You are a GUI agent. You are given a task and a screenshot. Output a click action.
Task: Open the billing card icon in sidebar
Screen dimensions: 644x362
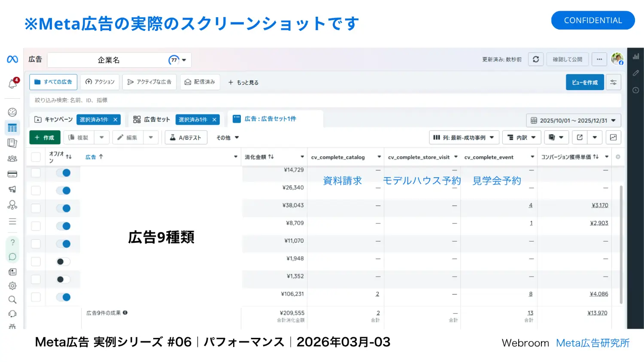12,174
